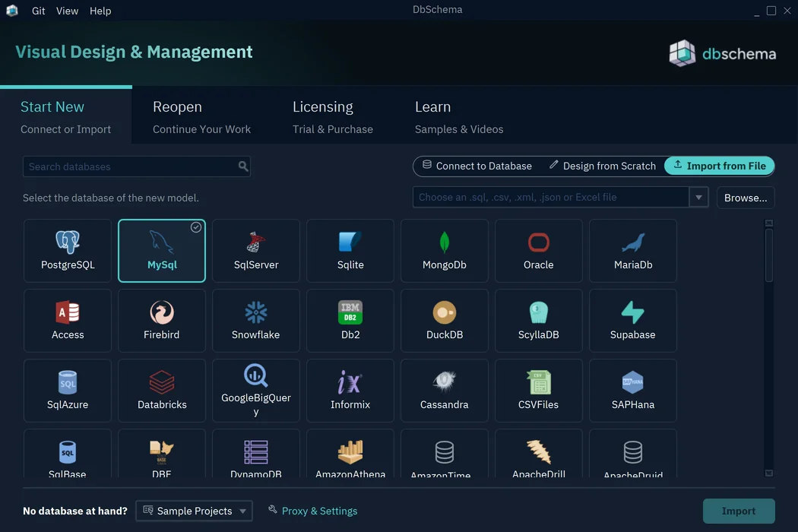Viewport: 798px width, 532px height.
Task: Choose the SqlServer database tile
Action: (x=256, y=251)
